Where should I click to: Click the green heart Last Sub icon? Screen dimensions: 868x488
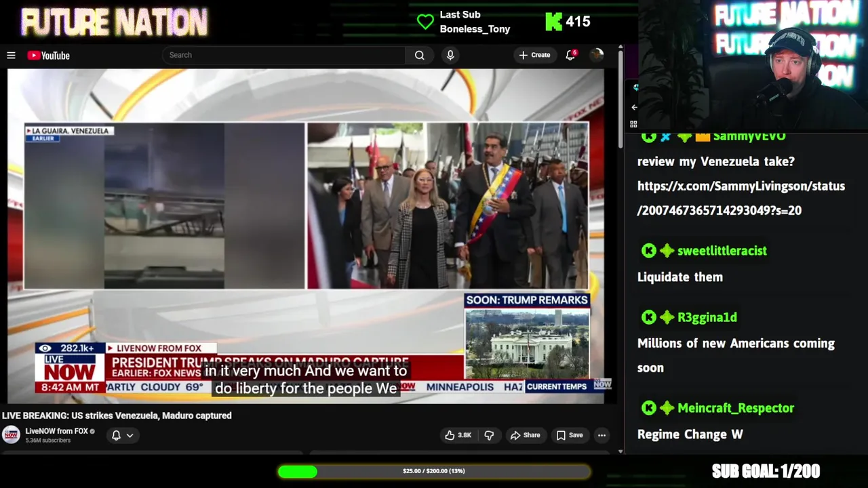coord(425,22)
